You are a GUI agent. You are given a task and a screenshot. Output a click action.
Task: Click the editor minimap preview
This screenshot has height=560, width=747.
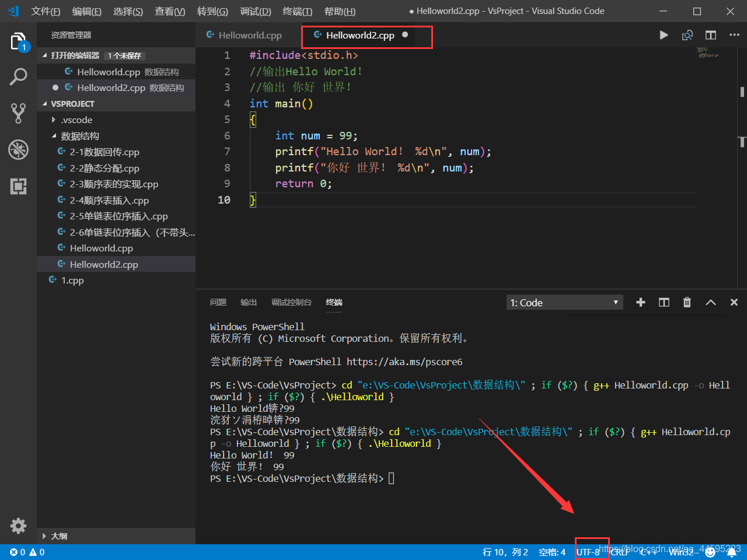pyautogui.click(x=707, y=54)
